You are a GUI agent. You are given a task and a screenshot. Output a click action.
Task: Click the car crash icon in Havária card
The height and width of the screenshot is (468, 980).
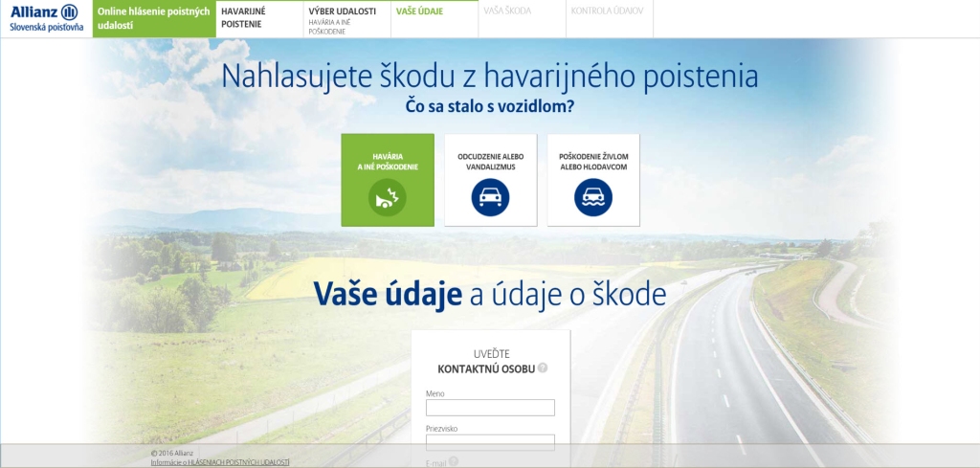point(387,197)
